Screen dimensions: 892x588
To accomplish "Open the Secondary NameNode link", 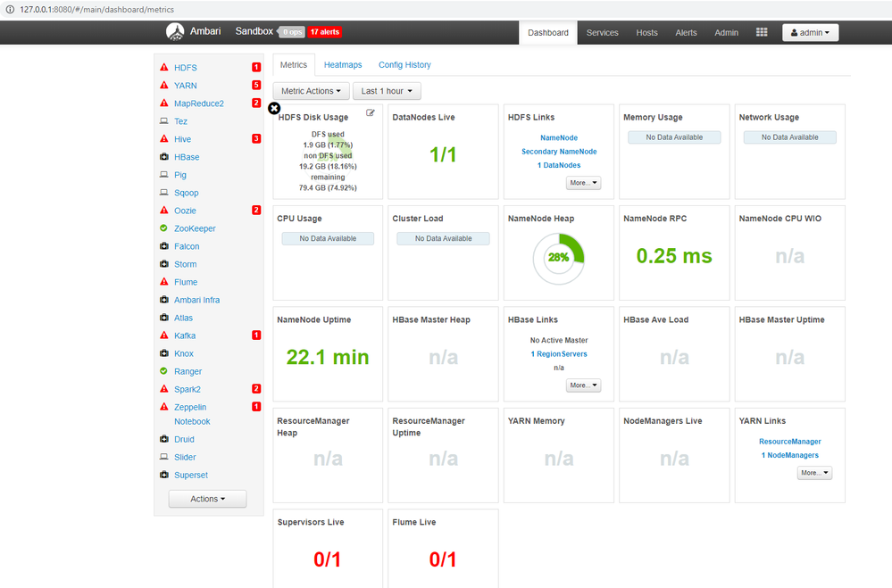I will (559, 152).
